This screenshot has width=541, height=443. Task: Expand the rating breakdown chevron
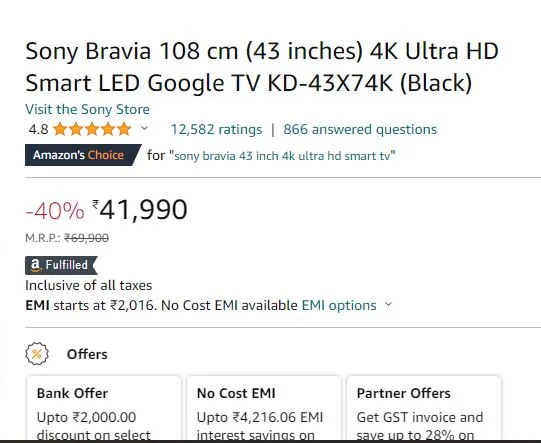(145, 128)
